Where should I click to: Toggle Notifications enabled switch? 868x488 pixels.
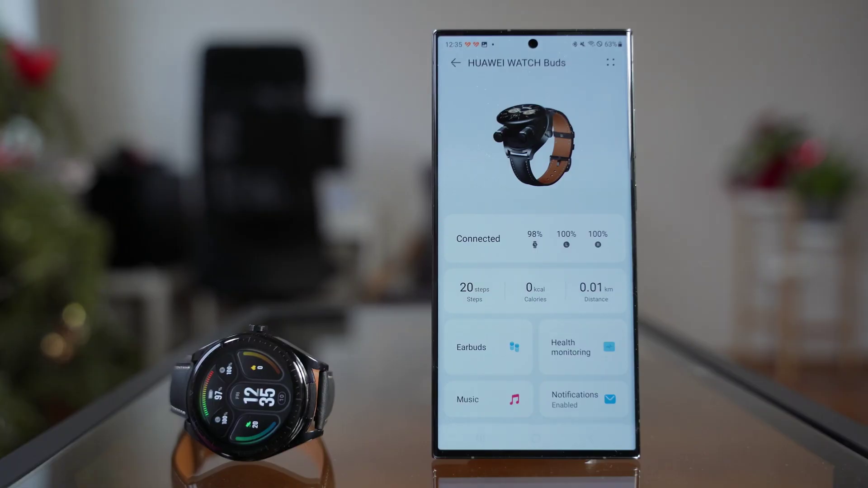[609, 399]
